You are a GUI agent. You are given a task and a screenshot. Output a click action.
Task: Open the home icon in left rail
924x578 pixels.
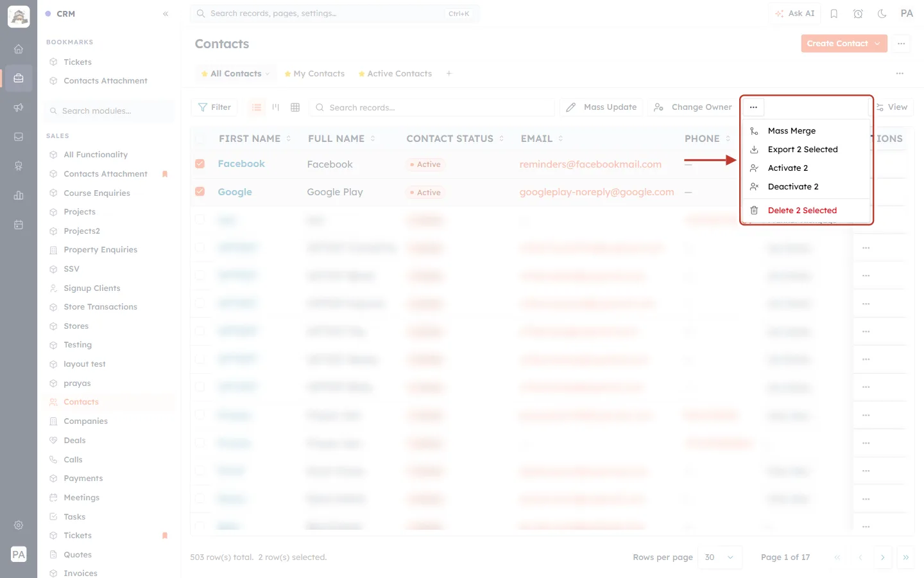pyautogui.click(x=19, y=49)
